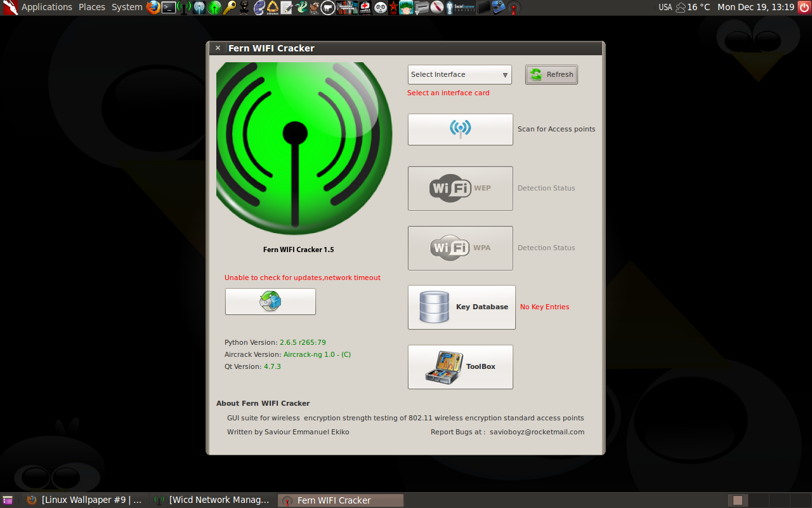Click the savioboyz@rocketmail.com email text
The image size is (812, 508).
coord(537,432)
